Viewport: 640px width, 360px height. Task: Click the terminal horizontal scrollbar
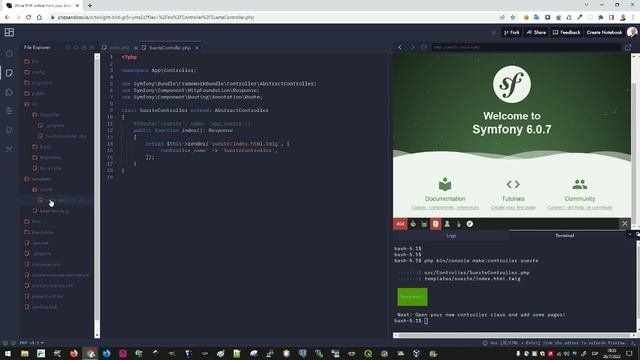514,336
